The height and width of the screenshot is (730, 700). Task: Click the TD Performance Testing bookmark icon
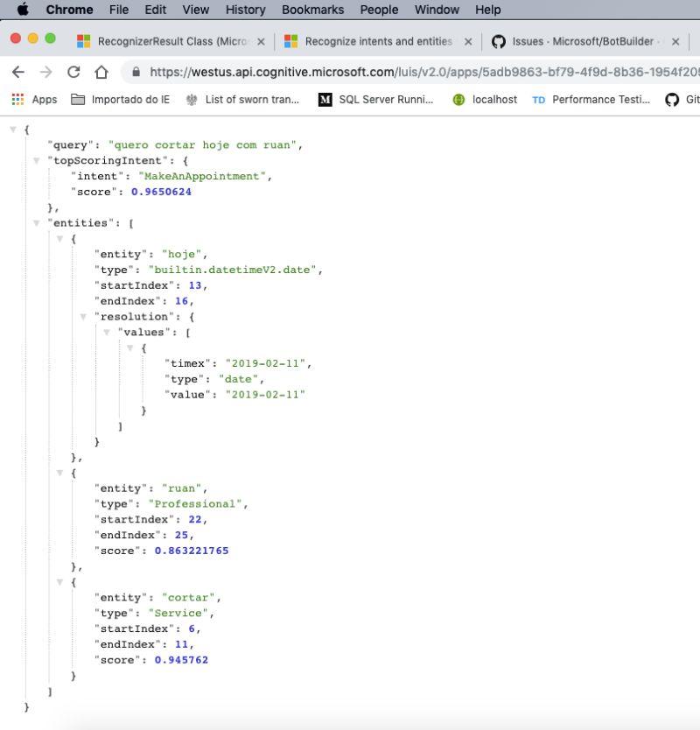click(539, 100)
